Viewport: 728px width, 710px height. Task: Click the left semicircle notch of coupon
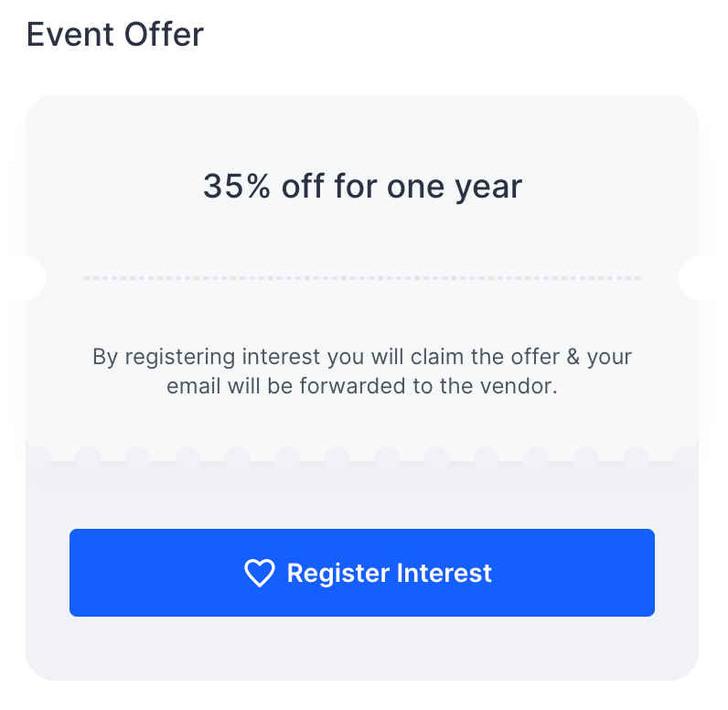[x=33, y=277]
